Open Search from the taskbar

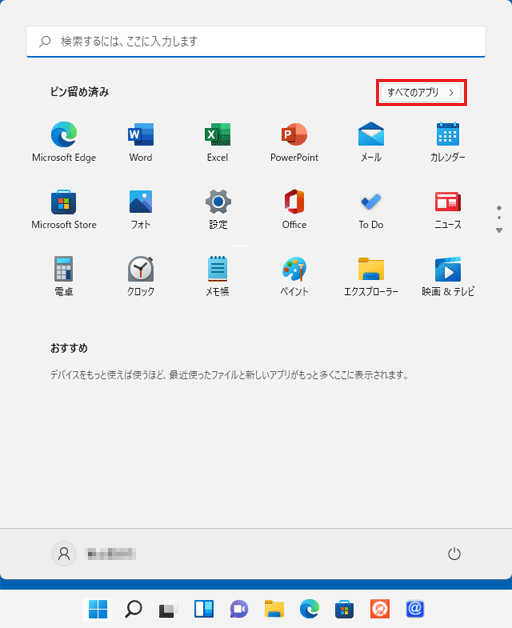(x=133, y=609)
